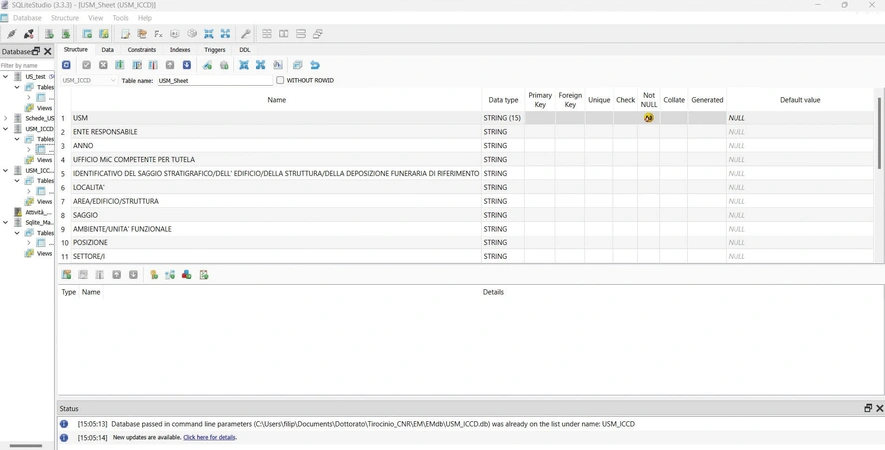Expand the Schede_US database node
Screen dimensions: 885x450
[x=6, y=118]
